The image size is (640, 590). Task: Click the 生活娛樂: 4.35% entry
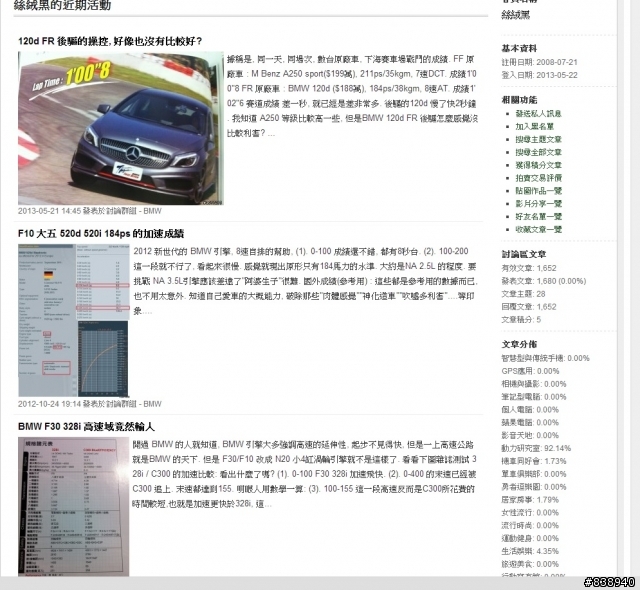tap(530, 551)
